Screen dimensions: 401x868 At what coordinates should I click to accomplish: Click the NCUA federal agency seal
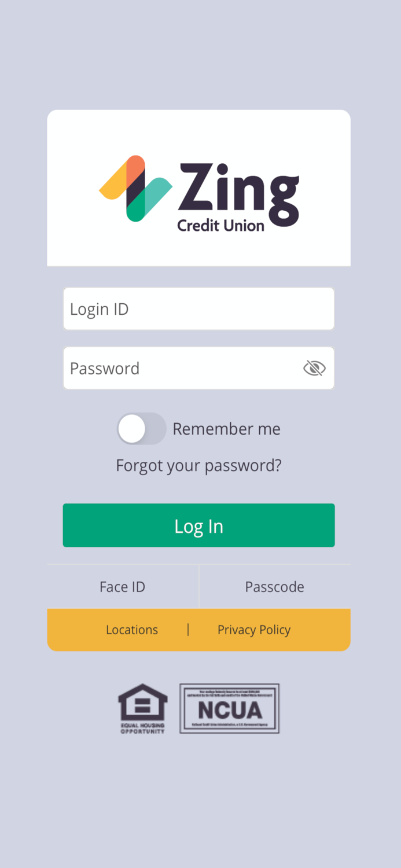(x=229, y=708)
